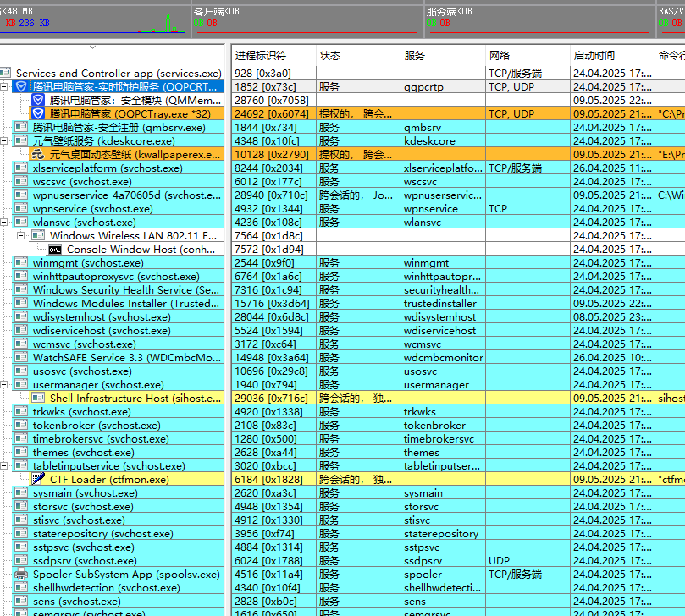Viewport: 685px width, 616px height.
Task: Click the Spooler SubSystem App printer icon
Action: [21, 575]
